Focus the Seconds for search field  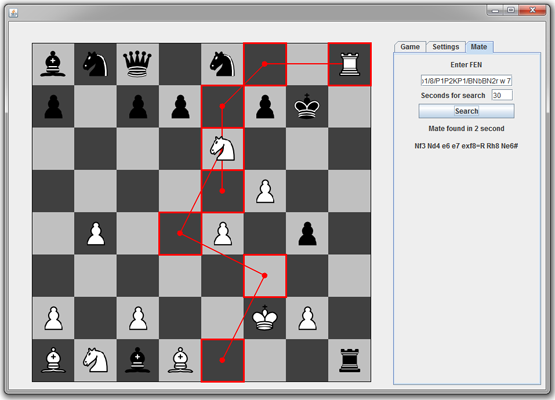tap(502, 95)
